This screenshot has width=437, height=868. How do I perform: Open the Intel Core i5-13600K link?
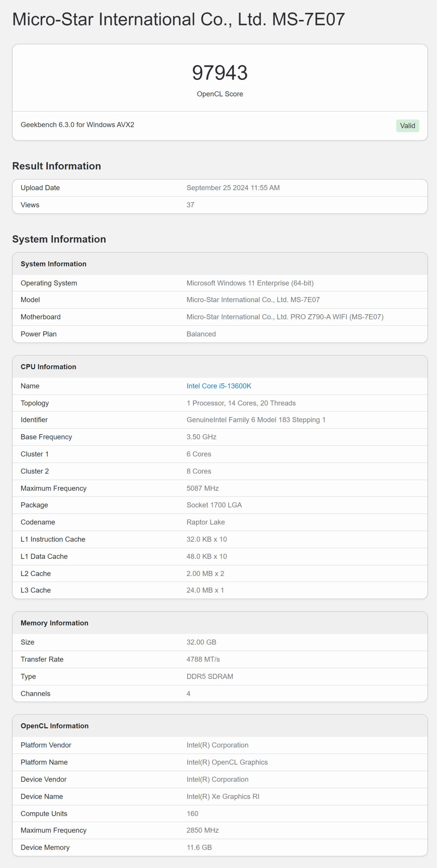219,386
